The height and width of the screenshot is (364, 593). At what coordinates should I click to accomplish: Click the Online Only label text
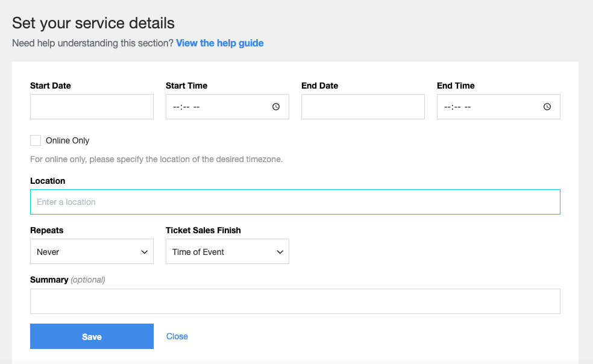[67, 141]
